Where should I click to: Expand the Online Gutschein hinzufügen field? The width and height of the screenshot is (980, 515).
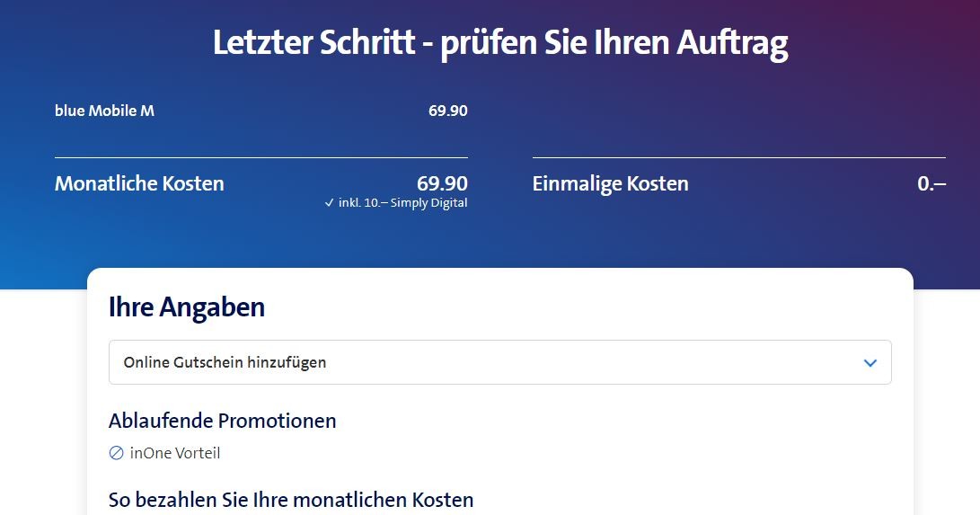(x=499, y=363)
